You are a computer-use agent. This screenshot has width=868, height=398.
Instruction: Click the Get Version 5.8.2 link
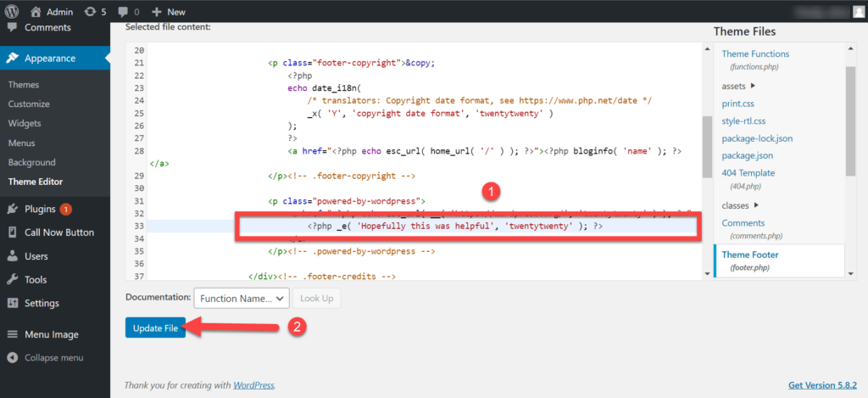(822, 384)
